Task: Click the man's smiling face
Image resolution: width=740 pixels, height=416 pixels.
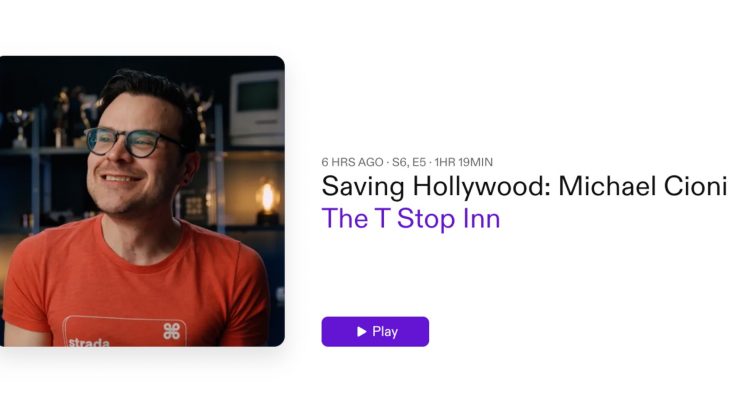Action: pyautogui.click(x=135, y=156)
